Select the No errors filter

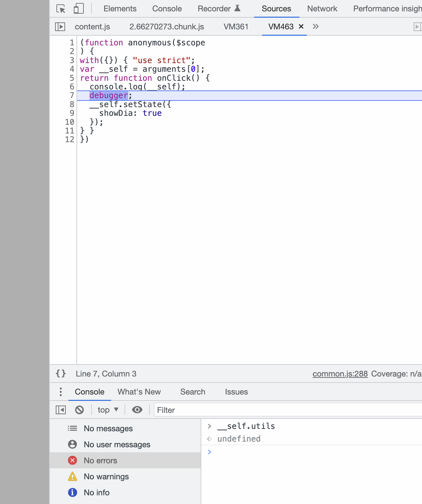tap(100, 460)
